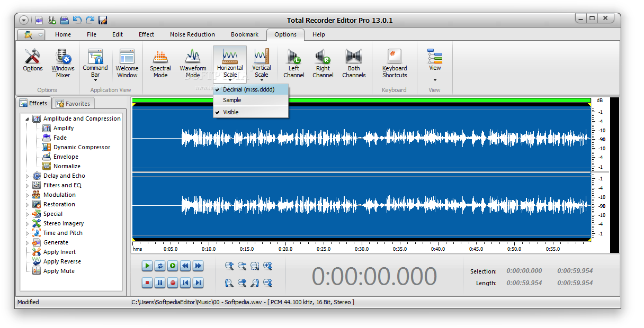Stop playback with the red square button
The image size is (644, 328).
(147, 283)
